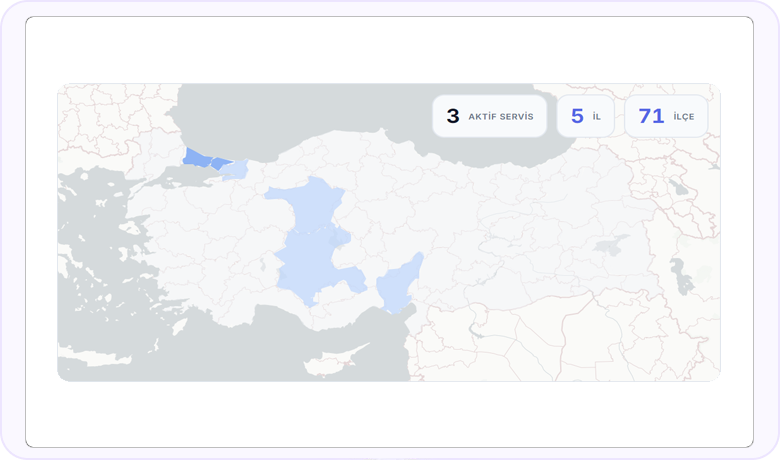This screenshot has height=460, width=780.
Task: Open the 71 İlçe counter badge
Action: pyautogui.click(x=666, y=116)
